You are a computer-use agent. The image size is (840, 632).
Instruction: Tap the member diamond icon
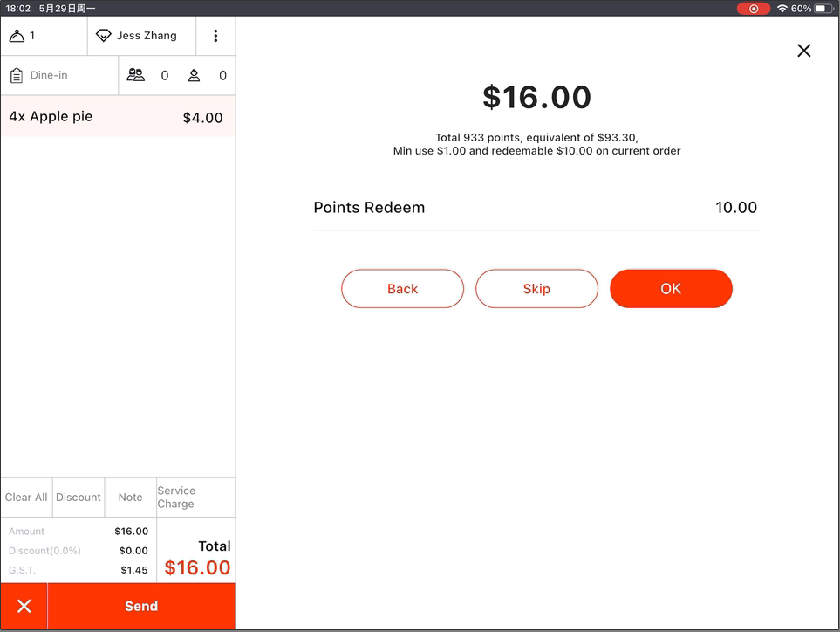pos(104,36)
